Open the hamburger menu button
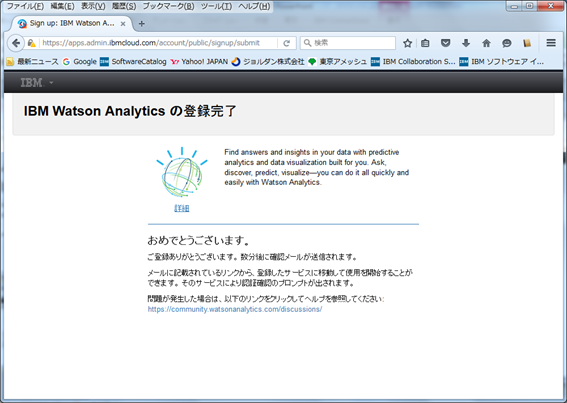This screenshot has height=403, width=567. (x=551, y=43)
